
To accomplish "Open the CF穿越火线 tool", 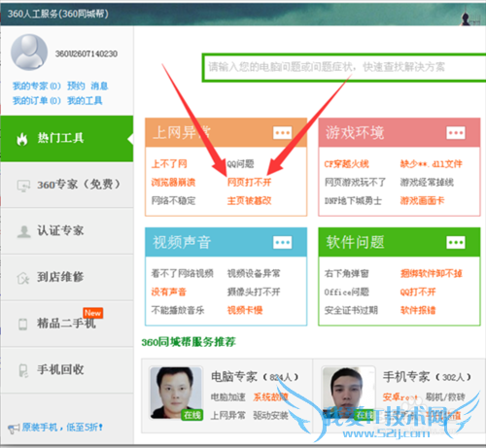I will (x=347, y=164).
